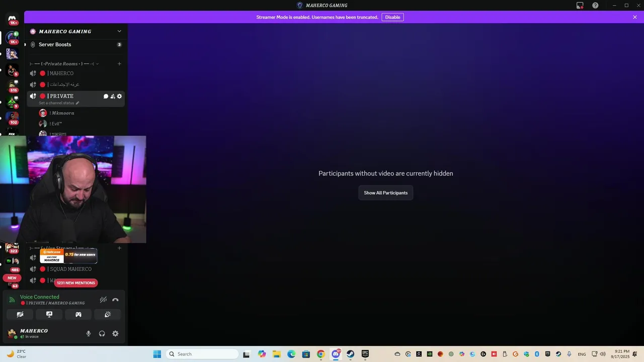The height and width of the screenshot is (362, 644).
Task: Focus the Windows taskbar Search box
Action: tap(202, 354)
